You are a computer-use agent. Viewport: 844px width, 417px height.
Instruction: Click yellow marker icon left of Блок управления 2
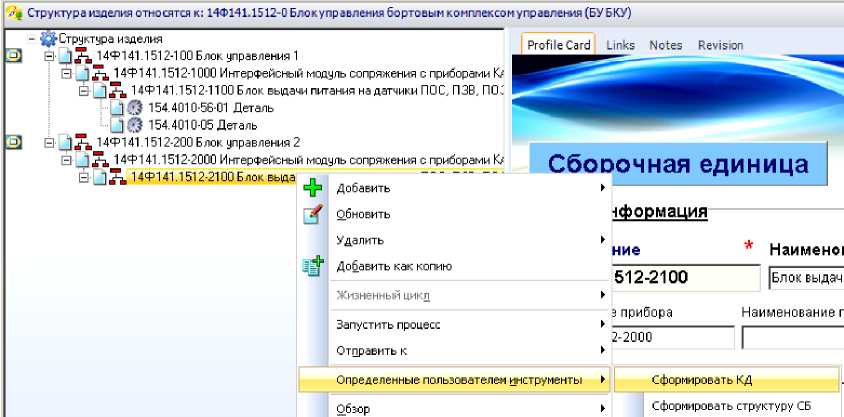tap(13, 142)
